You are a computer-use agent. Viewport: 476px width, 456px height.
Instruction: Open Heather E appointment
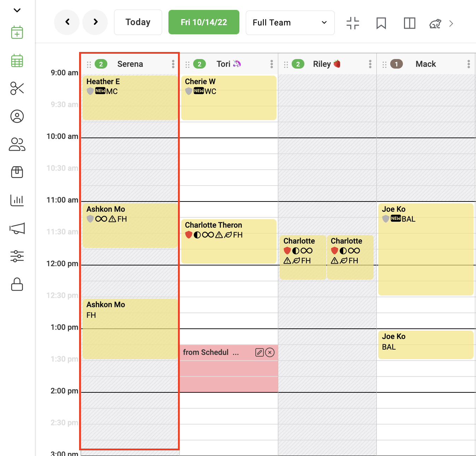tap(130, 98)
